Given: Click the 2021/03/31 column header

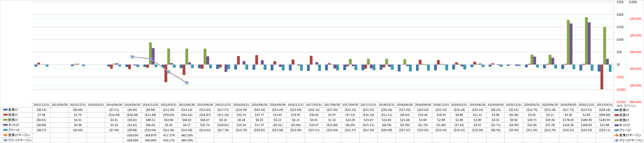Looking at the screenshot, I should click(604, 105).
